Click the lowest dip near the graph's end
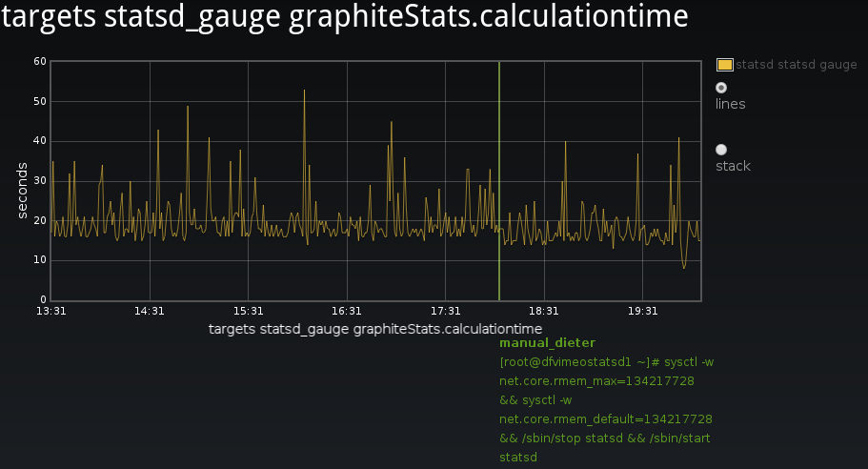This screenshot has width=868, height=469. point(684,267)
